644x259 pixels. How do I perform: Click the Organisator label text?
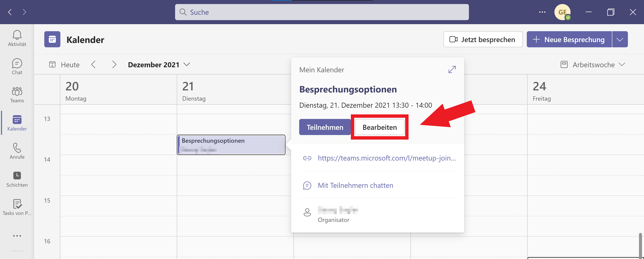334,220
